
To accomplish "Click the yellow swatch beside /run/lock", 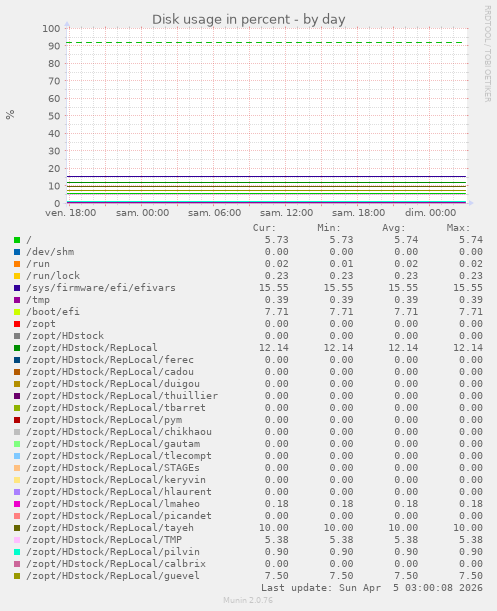I will pos(17,276).
